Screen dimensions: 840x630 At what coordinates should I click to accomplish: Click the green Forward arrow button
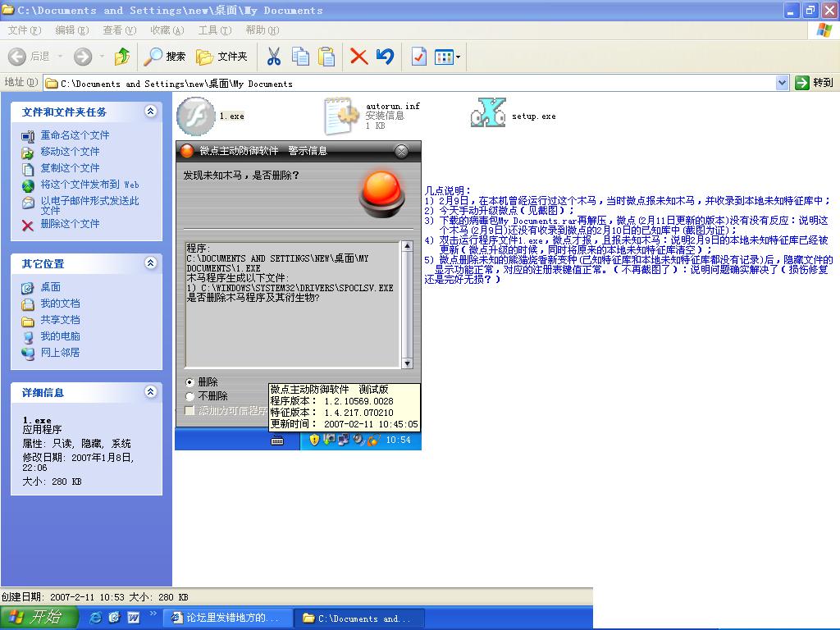pos(83,57)
